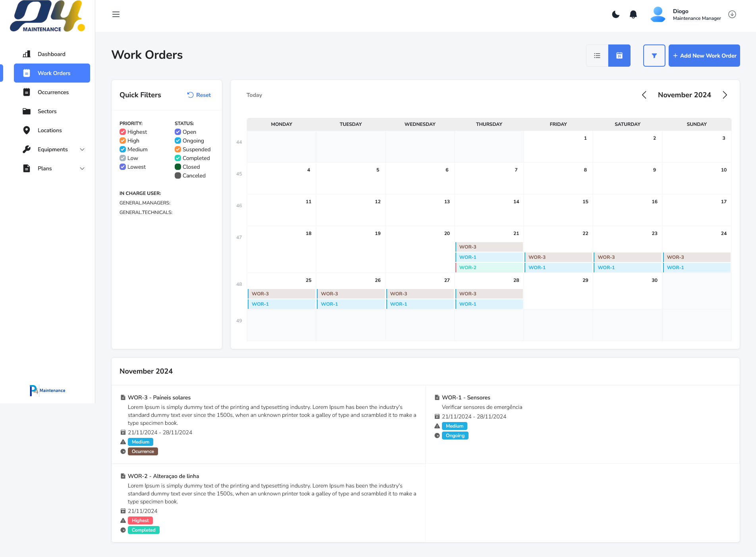This screenshot has width=756, height=557.
Task: Open the Dashboard icon in sidebar
Action: [x=27, y=54]
